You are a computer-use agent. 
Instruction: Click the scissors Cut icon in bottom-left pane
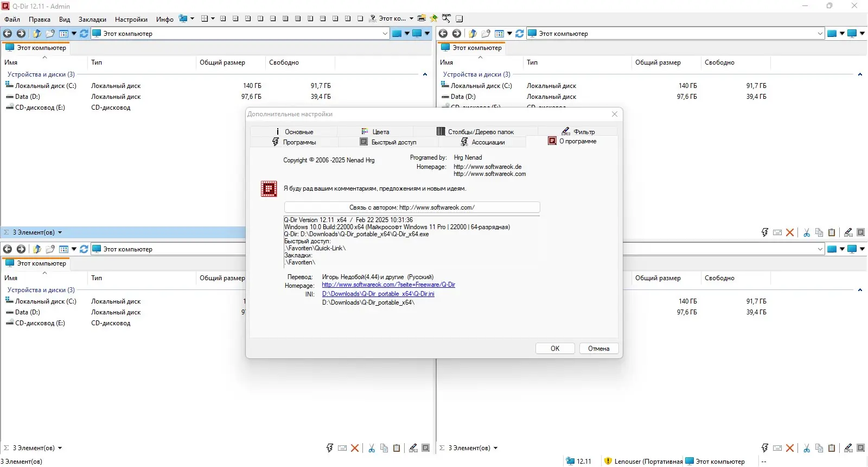click(x=372, y=448)
